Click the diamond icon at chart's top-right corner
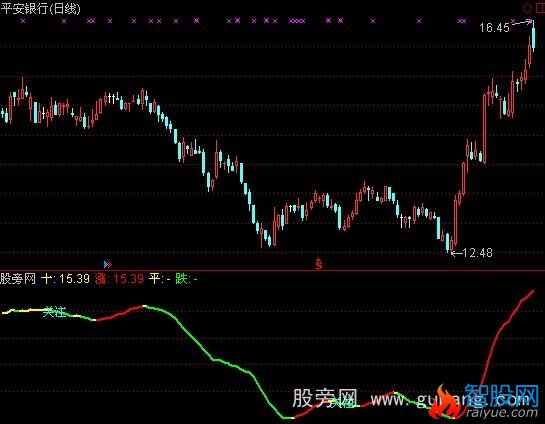The height and width of the screenshot is (424, 545). coord(528,8)
